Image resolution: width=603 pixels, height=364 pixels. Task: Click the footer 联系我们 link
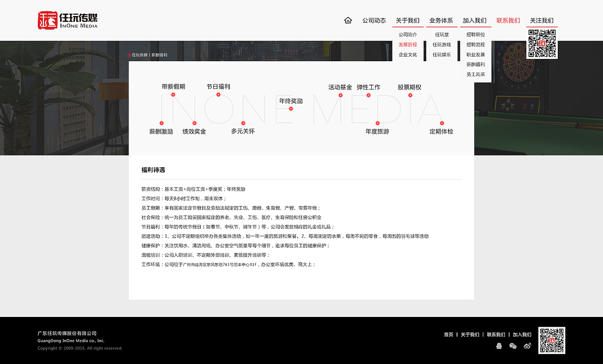pyautogui.click(x=496, y=335)
